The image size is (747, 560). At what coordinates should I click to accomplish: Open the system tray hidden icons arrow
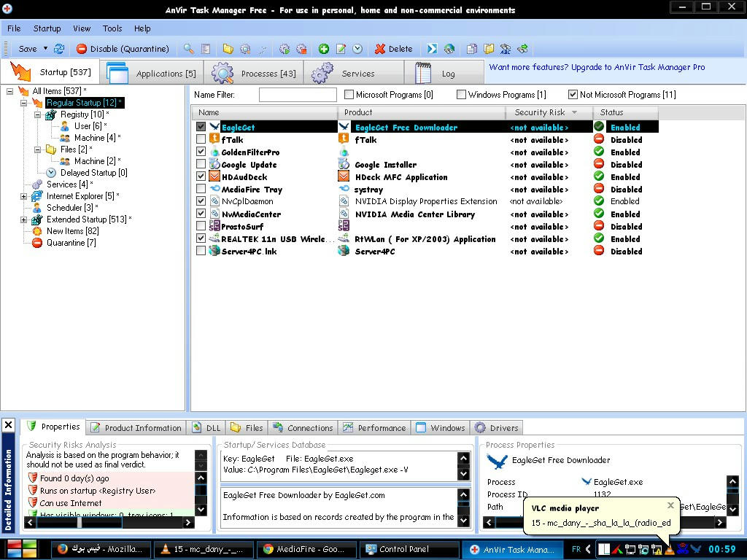pos(589,549)
